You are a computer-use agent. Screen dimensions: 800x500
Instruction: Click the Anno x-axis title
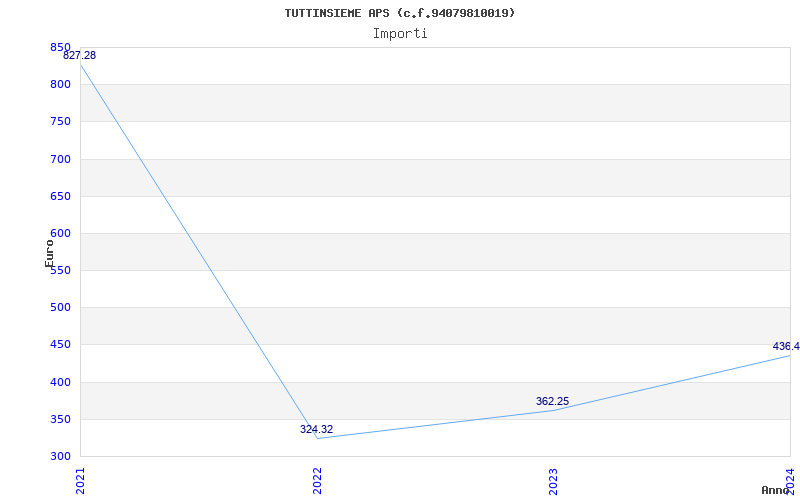pyautogui.click(x=776, y=490)
